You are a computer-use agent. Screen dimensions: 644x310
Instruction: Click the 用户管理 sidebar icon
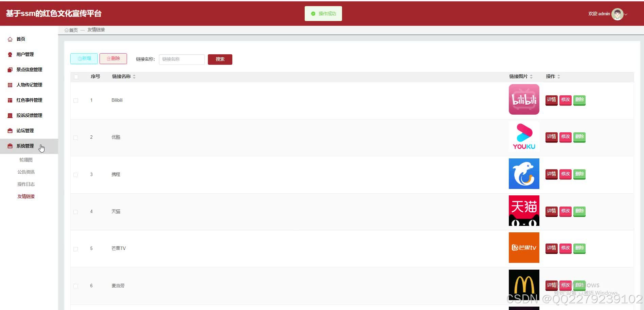click(10, 55)
